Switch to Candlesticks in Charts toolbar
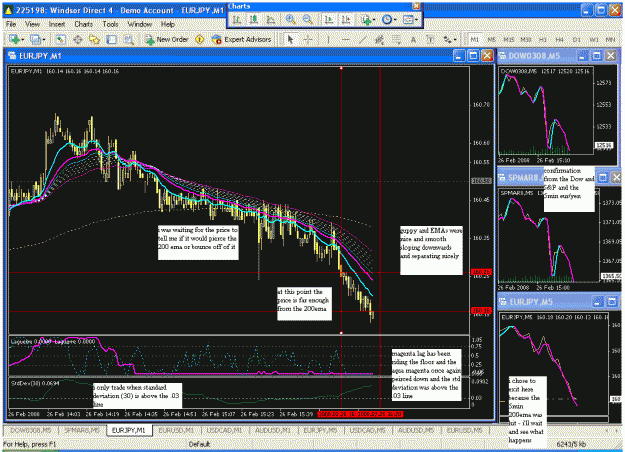Screen dimensions: 625x452 [254, 19]
